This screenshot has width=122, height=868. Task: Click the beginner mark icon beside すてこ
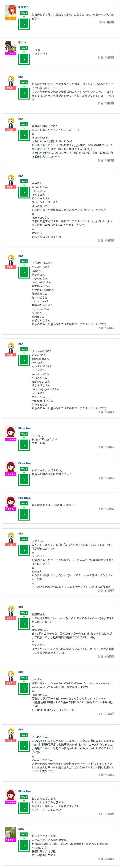[19, 7]
